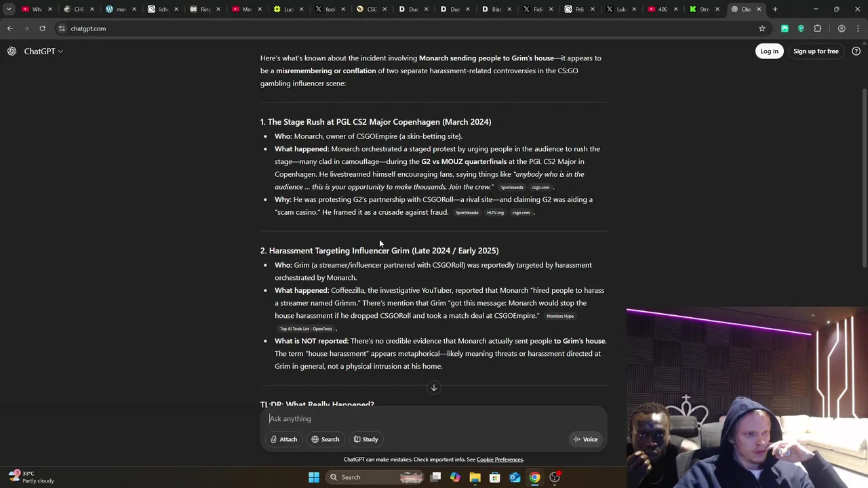Viewport: 868px width, 488px height.
Task: Open File Explorer from the taskbar
Action: [x=475, y=477]
